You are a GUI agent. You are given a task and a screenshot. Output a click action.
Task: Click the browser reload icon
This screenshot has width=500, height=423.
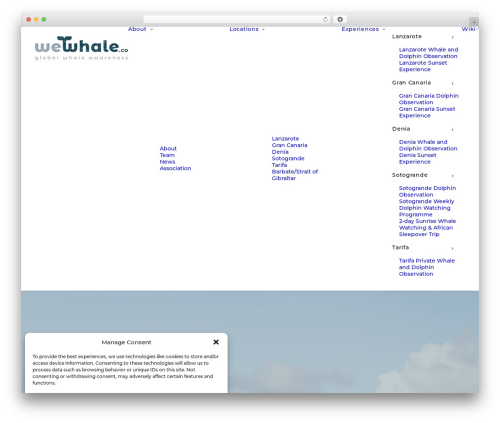(x=325, y=19)
